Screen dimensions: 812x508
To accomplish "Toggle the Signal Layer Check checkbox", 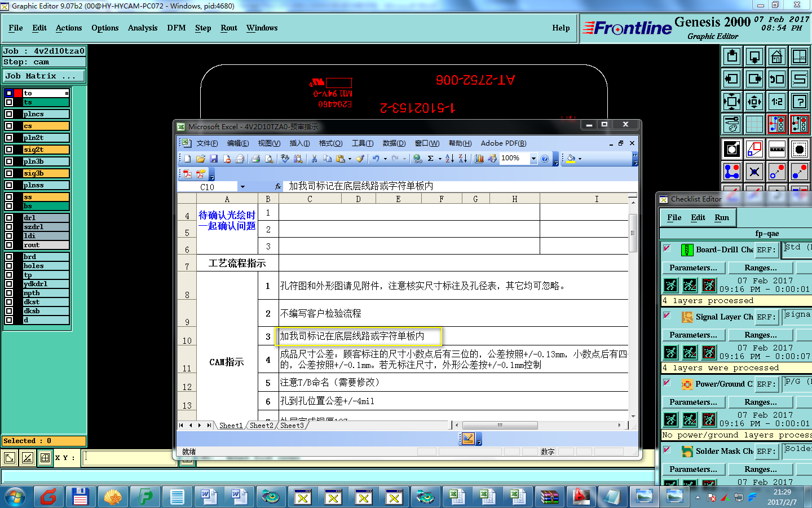I will click(667, 316).
